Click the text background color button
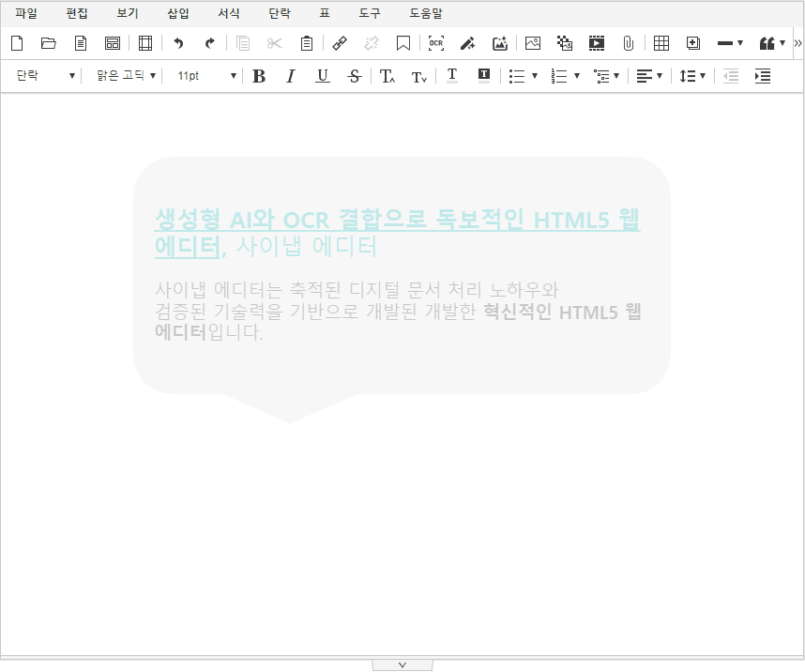805x672 pixels. 484,76
